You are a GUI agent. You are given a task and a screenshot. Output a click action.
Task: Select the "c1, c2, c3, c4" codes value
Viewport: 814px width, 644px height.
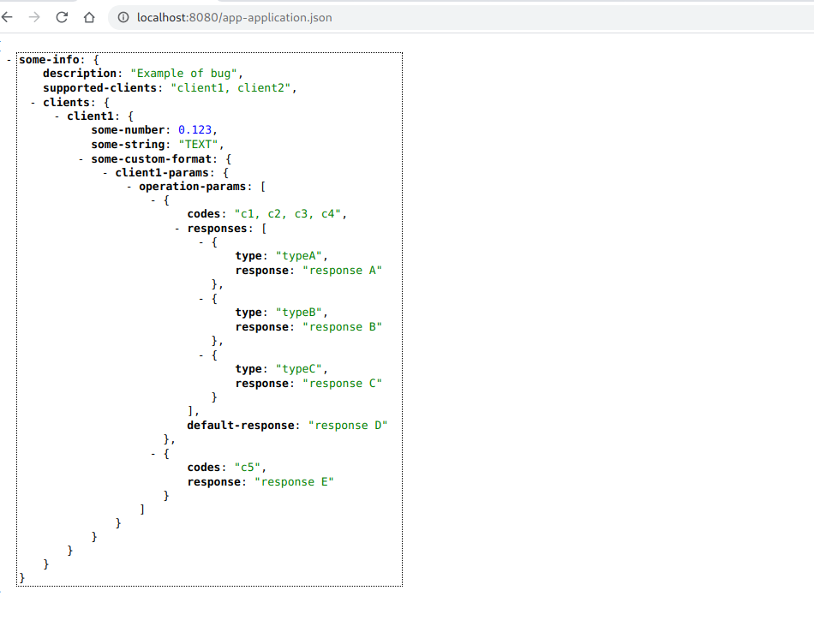coord(288,214)
